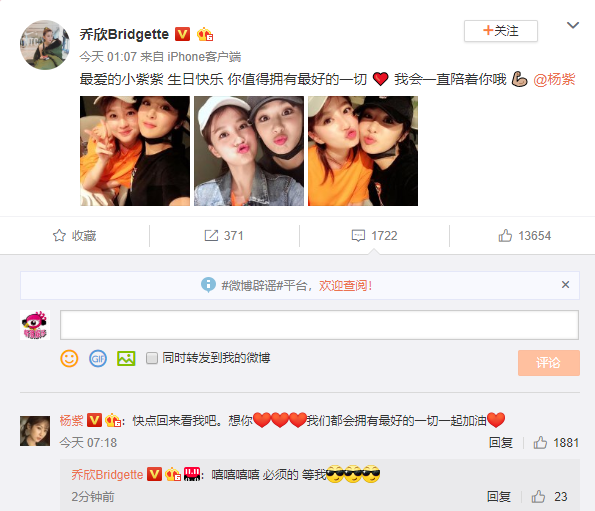Enable 同时转发到我的微博 checkbox
Viewport: 595px width, 511px height.
[152, 358]
